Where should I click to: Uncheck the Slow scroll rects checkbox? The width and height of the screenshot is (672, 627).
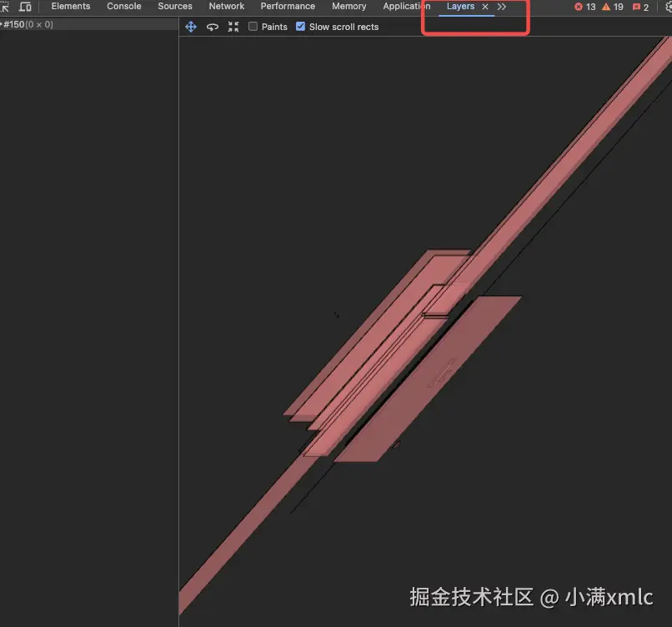(x=300, y=27)
